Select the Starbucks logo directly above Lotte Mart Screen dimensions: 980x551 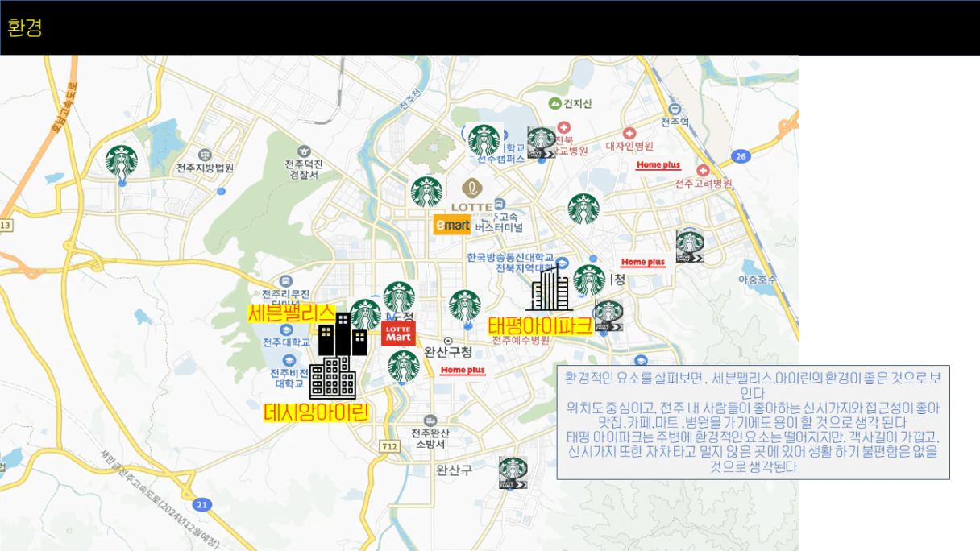399,296
